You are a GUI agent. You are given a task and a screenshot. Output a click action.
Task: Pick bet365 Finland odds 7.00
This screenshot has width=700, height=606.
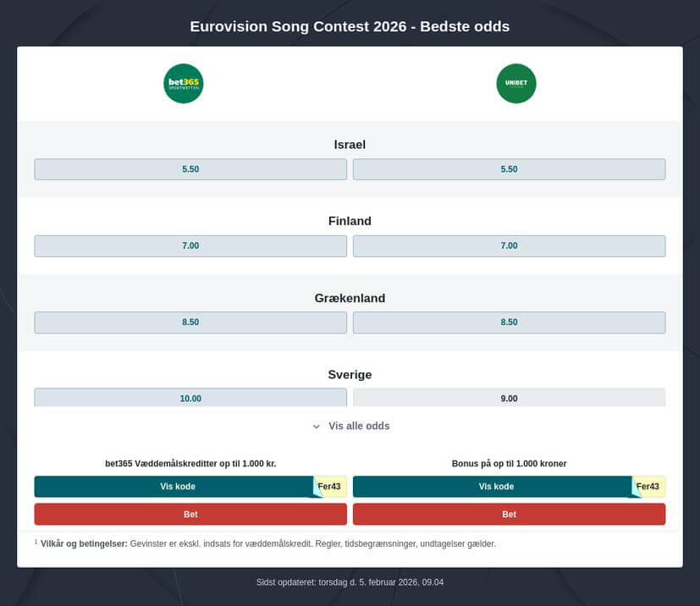[190, 246]
